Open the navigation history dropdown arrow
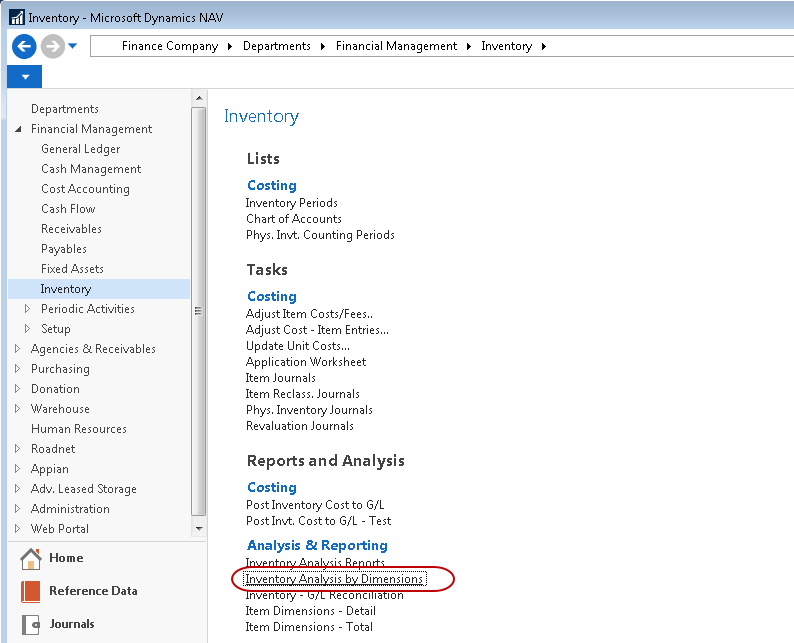This screenshot has height=643, width=794. pyautogui.click(x=73, y=46)
